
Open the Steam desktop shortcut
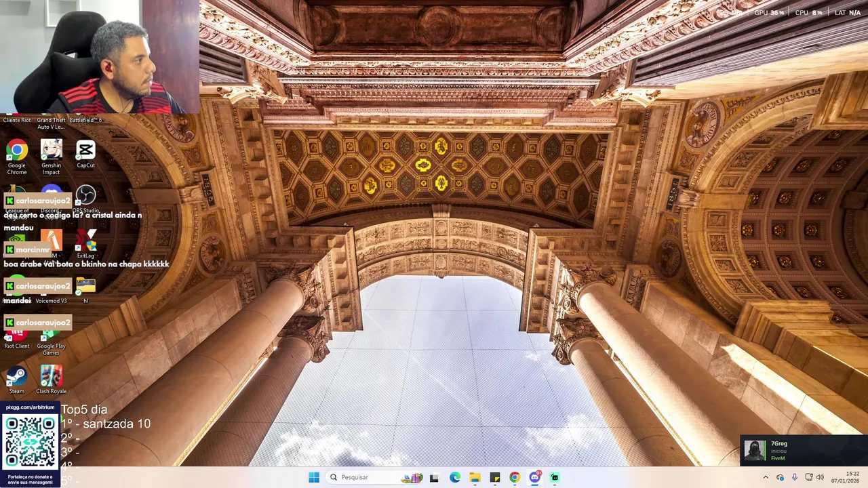pyautogui.click(x=17, y=380)
